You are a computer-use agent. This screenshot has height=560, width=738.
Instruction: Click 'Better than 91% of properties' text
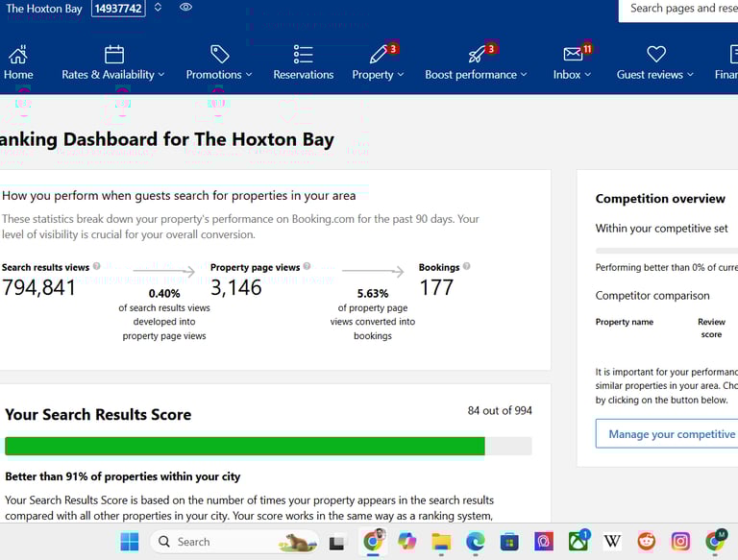[x=122, y=476]
